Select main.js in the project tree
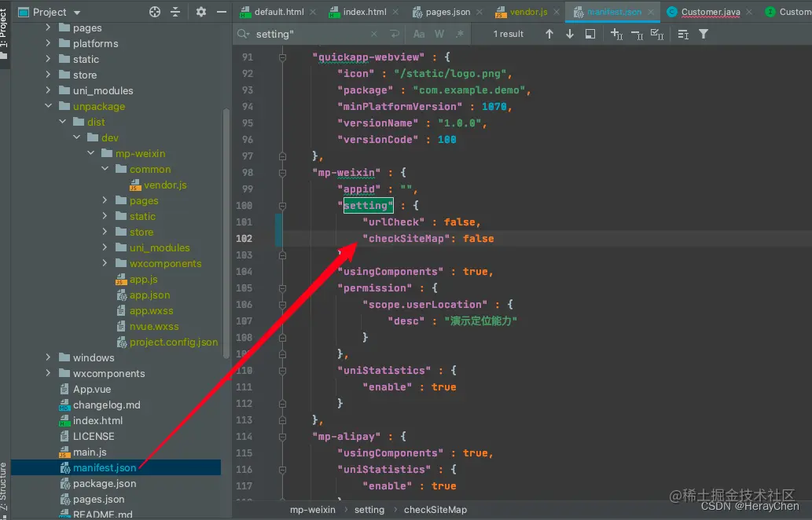This screenshot has height=520, width=812. click(90, 452)
